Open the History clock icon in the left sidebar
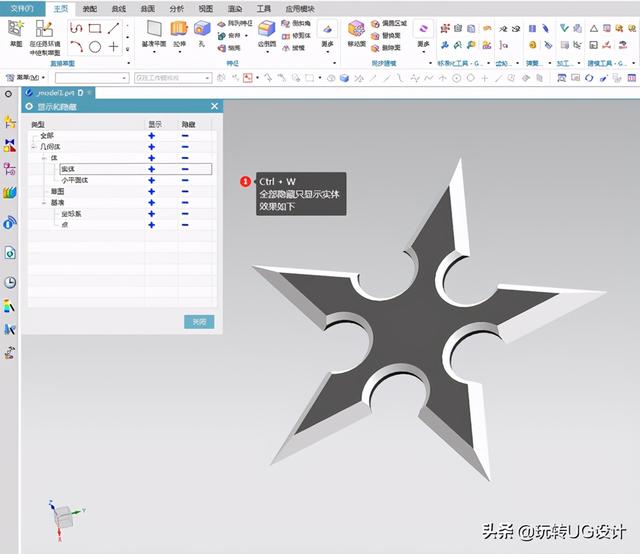 coord(10,283)
